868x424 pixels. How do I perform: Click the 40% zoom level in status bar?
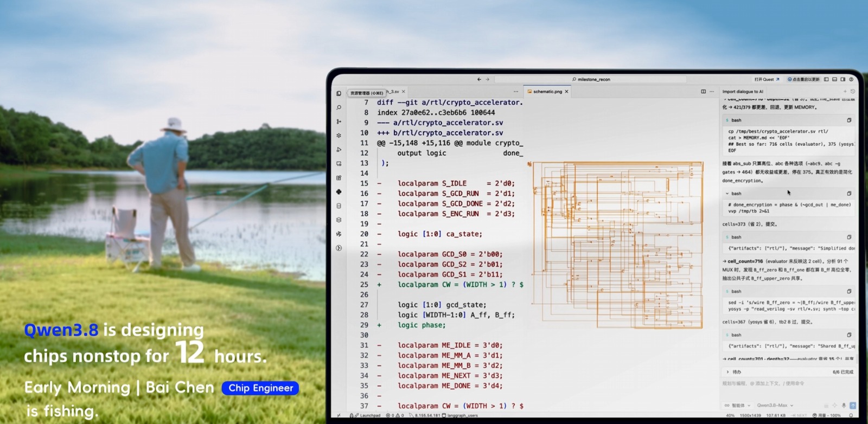coord(730,415)
